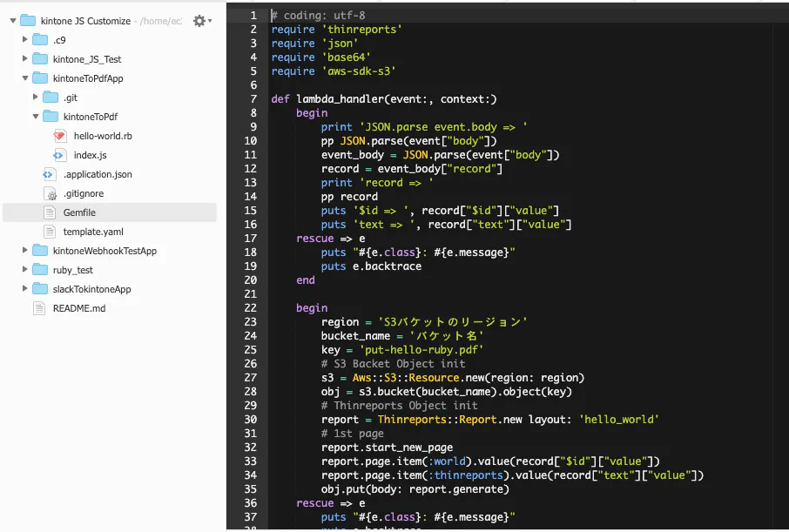
Task: Click the Ruby gem icon for hello-world.rb
Action: [x=59, y=135]
